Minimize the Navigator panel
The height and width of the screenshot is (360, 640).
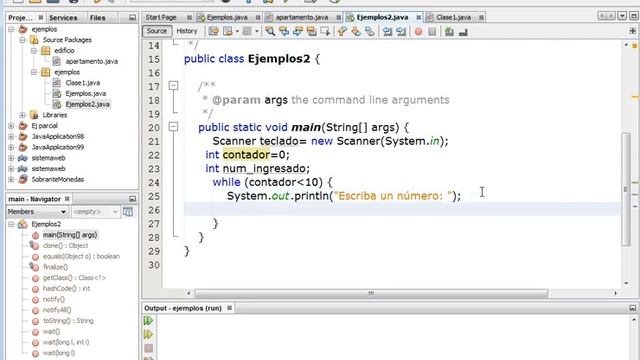(132, 199)
